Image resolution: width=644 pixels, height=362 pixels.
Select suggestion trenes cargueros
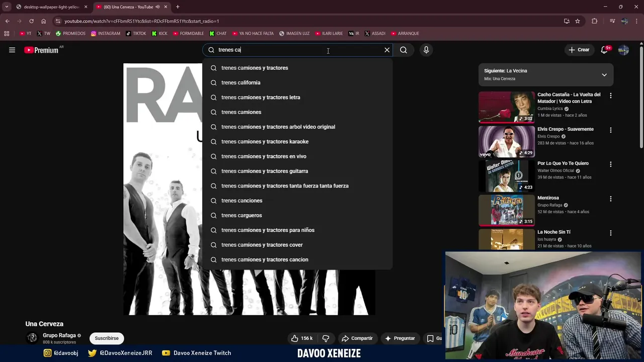(x=297, y=215)
